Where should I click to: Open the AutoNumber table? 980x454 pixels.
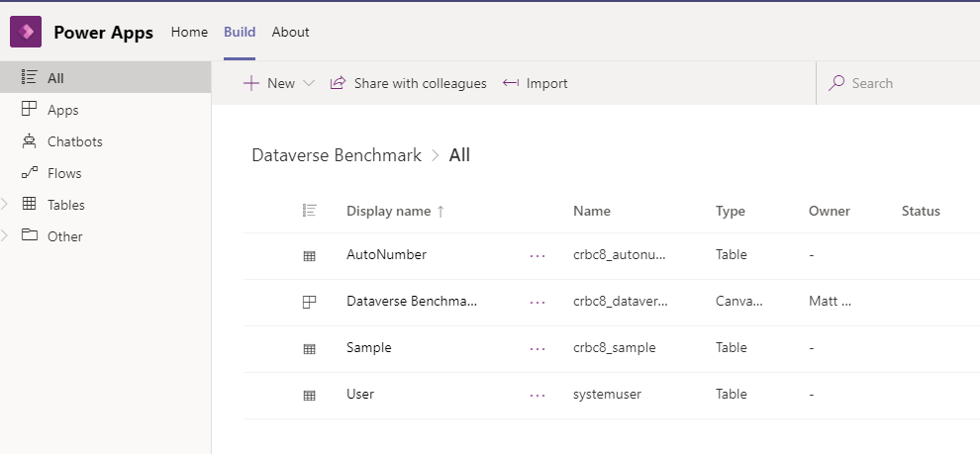[386, 255]
